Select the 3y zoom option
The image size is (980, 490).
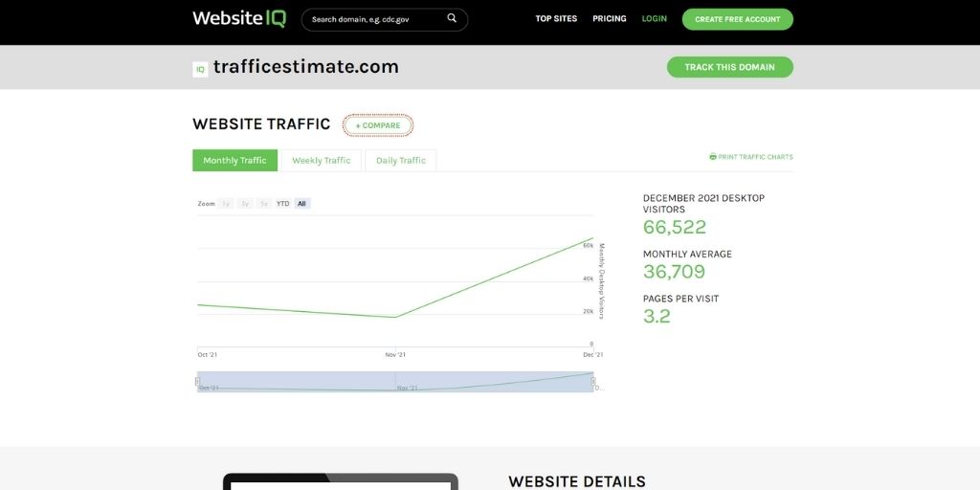point(245,204)
